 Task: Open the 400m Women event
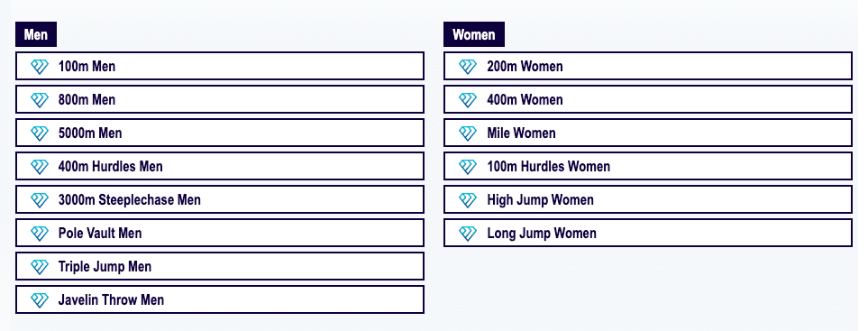click(648, 99)
